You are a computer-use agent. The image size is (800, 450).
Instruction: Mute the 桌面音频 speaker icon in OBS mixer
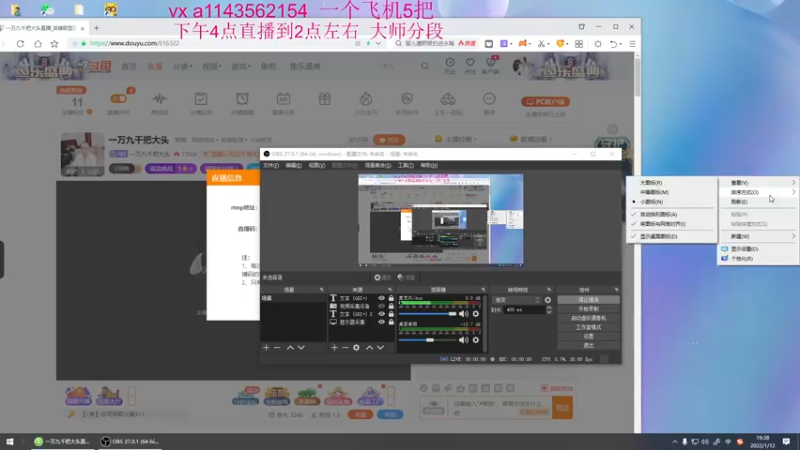(463, 340)
